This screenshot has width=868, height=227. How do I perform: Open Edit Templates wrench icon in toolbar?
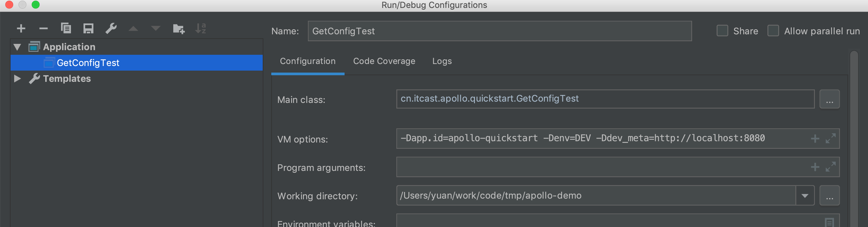coord(111,29)
